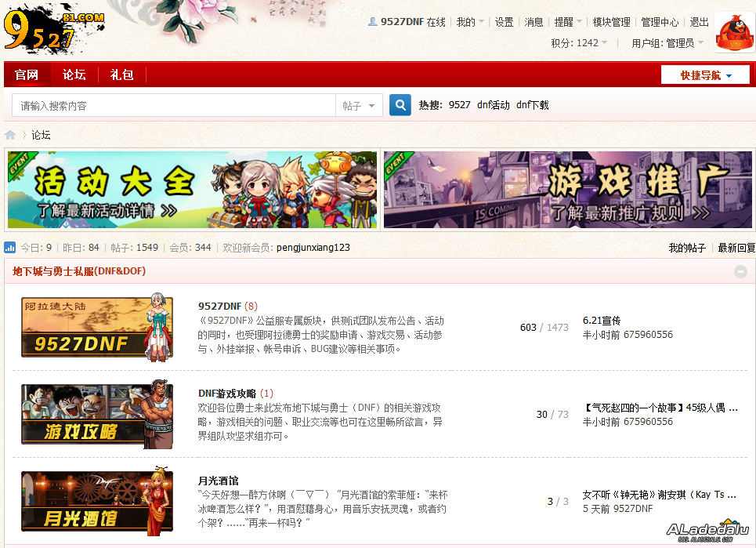Screen dimensions: 756x548
Task: Click the 活动大全 event banner
Action: pos(192,190)
